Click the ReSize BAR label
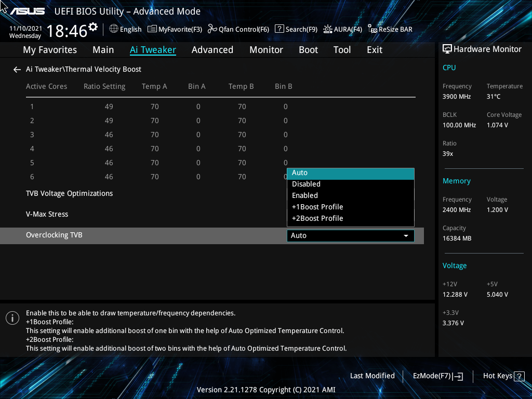 click(395, 30)
